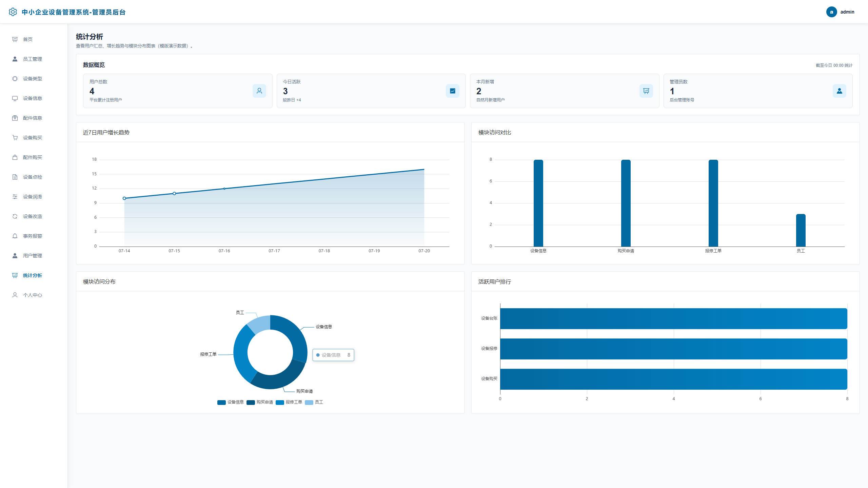Click the 报修工单 legend color swatch
Viewport: 868px width, 488px height.
[280, 402]
